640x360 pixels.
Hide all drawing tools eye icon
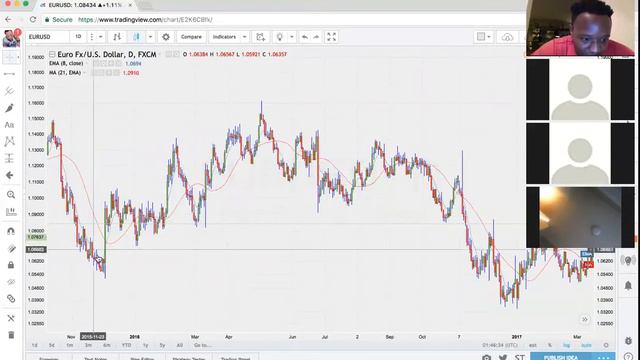tap(11, 282)
